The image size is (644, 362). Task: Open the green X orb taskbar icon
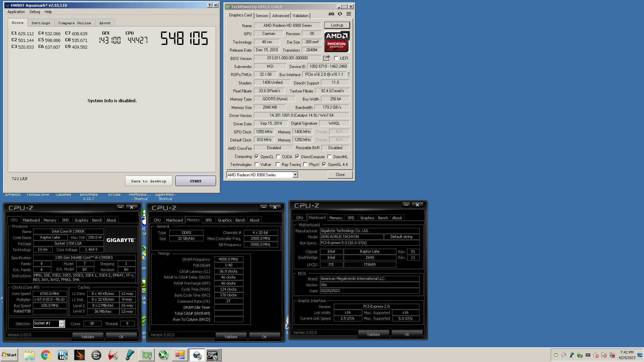click(x=163, y=355)
